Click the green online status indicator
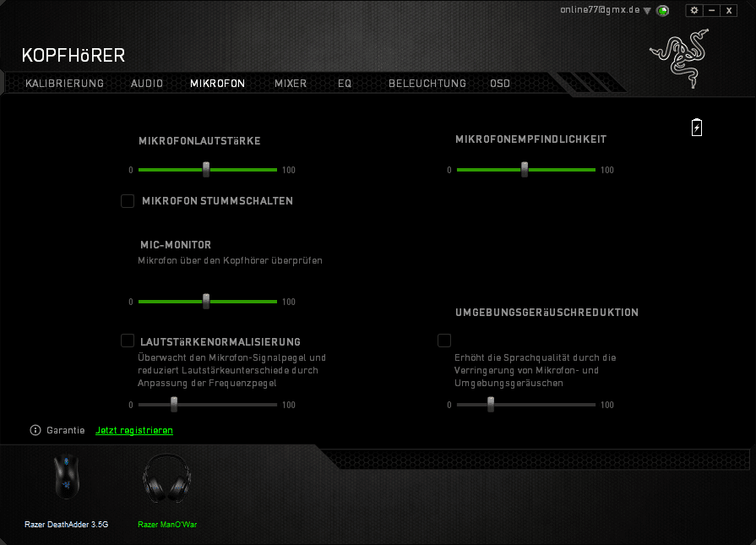 pos(663,11)
